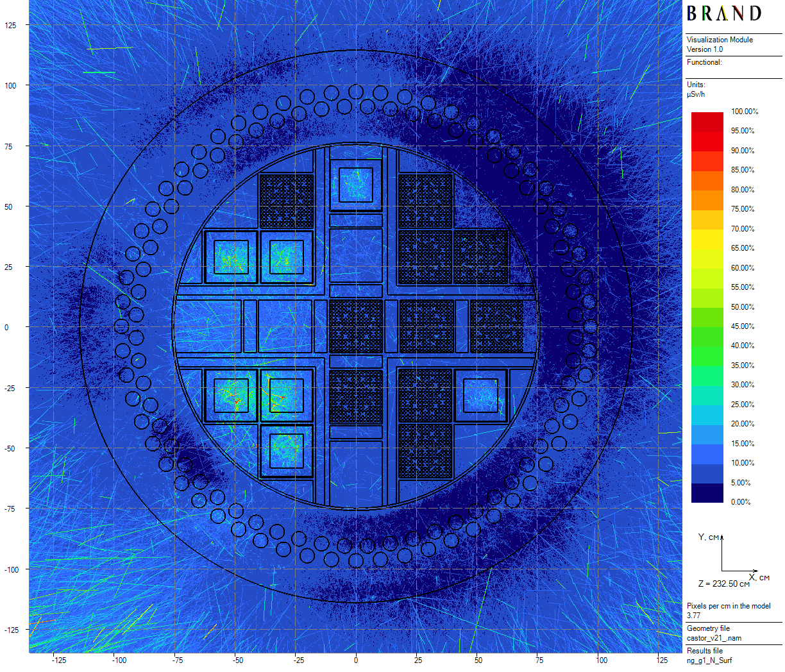Click the top-center fuel cell with hotspots
This screenshot has width=785, height=672.
[355, 185]
